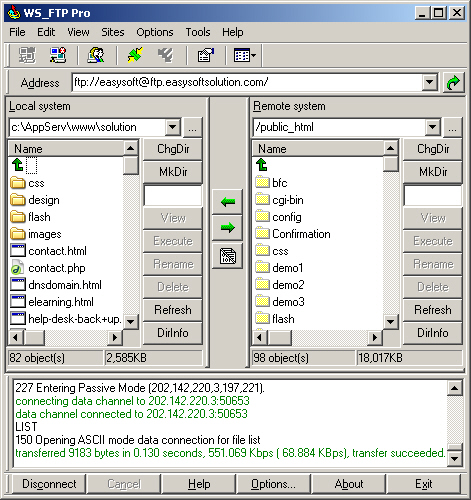Select contact.php file icon
This screenshot has width=471, height=500.
18,268
